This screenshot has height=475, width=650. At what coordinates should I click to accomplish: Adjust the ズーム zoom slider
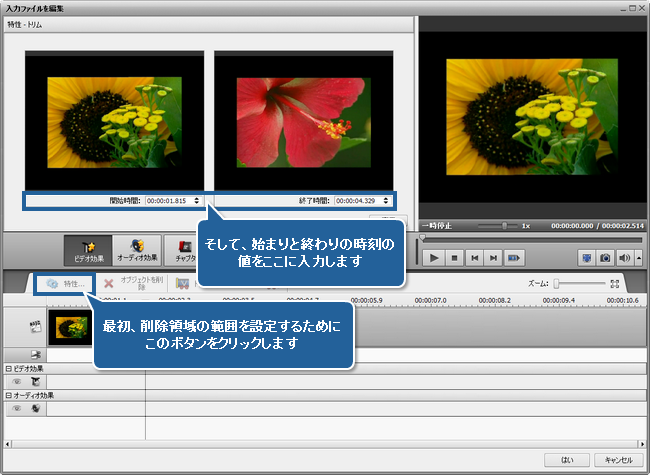[556, 284]
